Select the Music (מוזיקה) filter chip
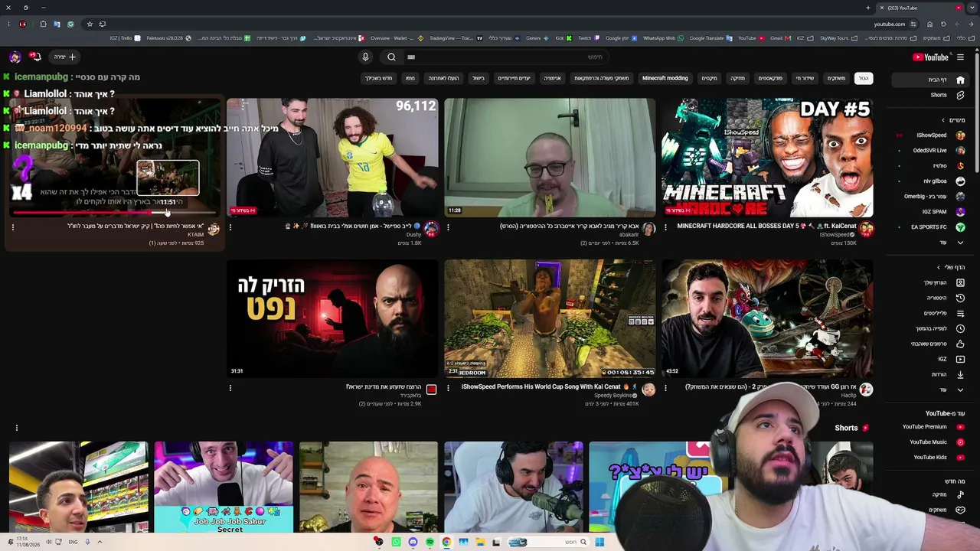 click(737, 78)
